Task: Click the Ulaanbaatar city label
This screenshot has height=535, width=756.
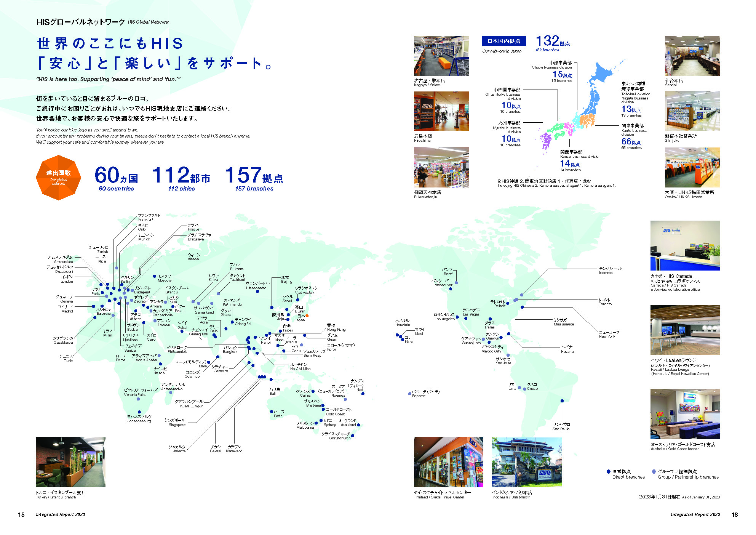Action: 257,286
